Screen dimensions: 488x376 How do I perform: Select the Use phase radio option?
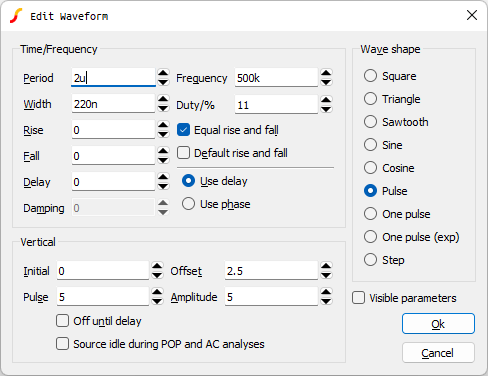pos(188,204)
